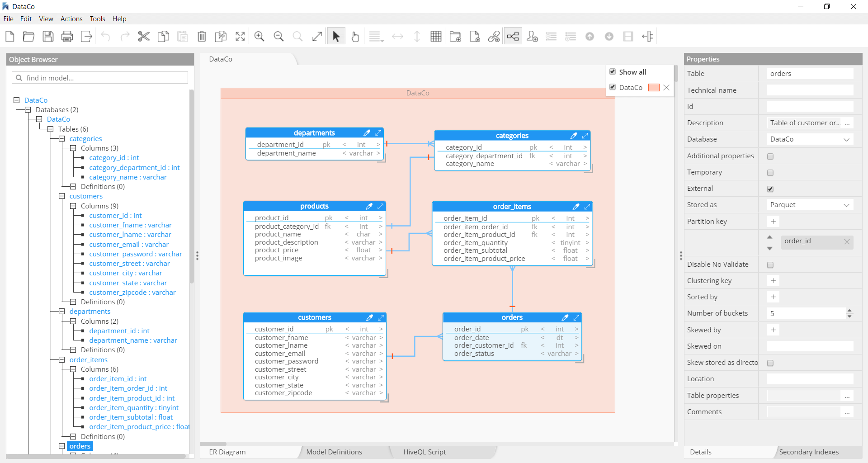Click the Zoom in magnifier icon

point(259,37)
